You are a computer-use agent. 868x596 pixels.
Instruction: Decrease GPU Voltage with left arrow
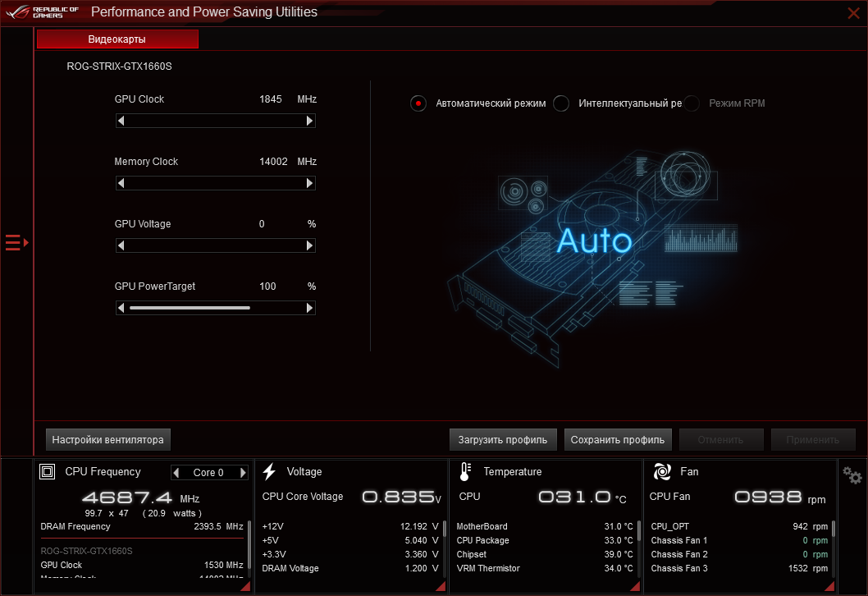pos(121,245)
